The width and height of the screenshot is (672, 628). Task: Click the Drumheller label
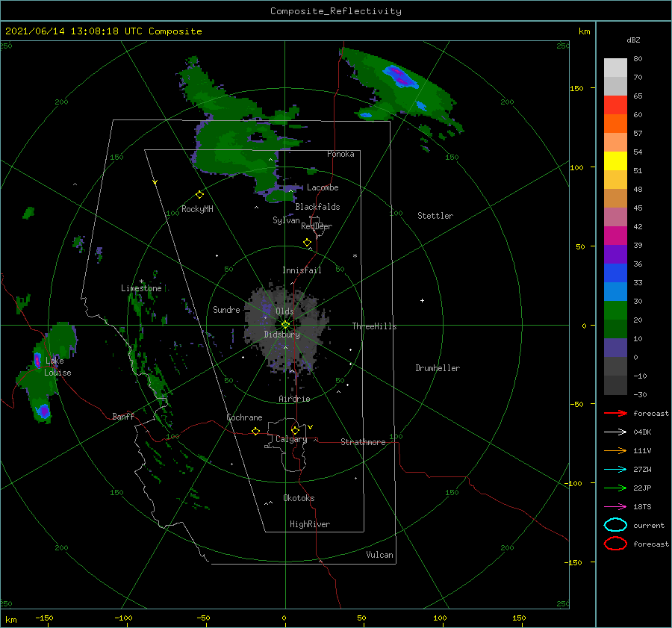point(438,368)
